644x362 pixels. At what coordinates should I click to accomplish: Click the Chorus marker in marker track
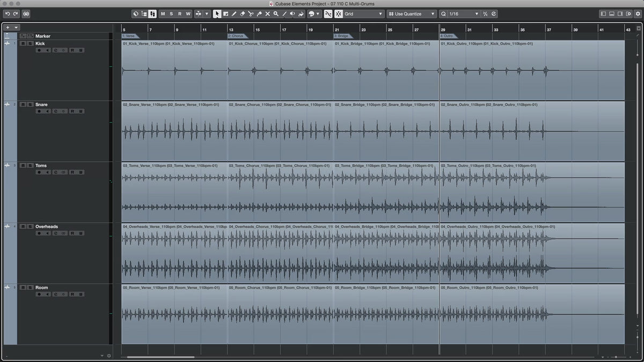click(236, 36)
